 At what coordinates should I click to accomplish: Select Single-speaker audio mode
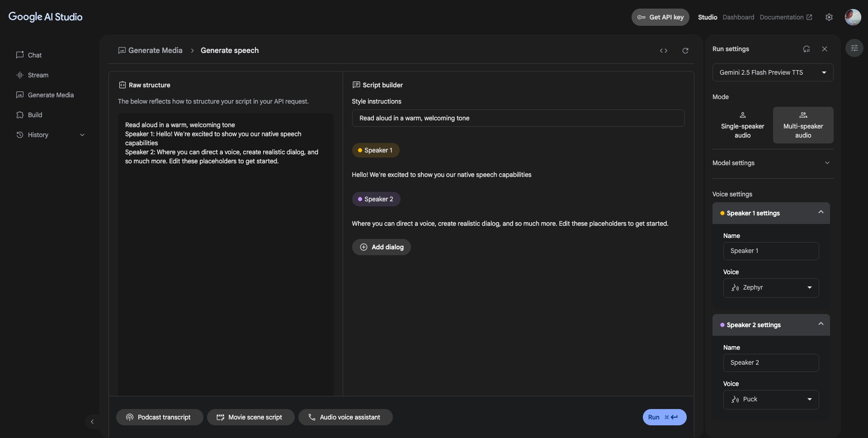click(742, 125)
